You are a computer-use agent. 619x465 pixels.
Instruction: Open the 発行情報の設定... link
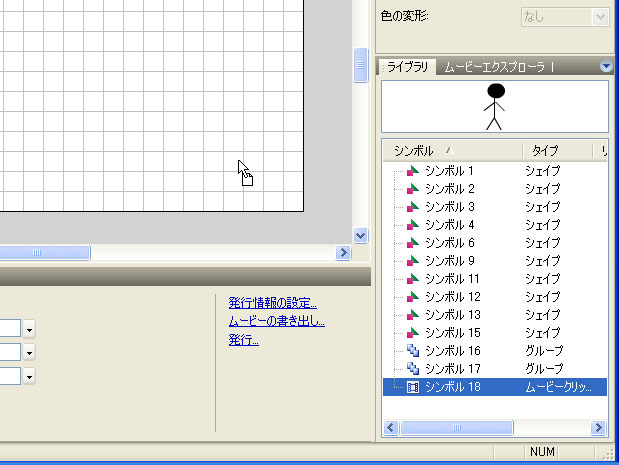click(272, 303)
